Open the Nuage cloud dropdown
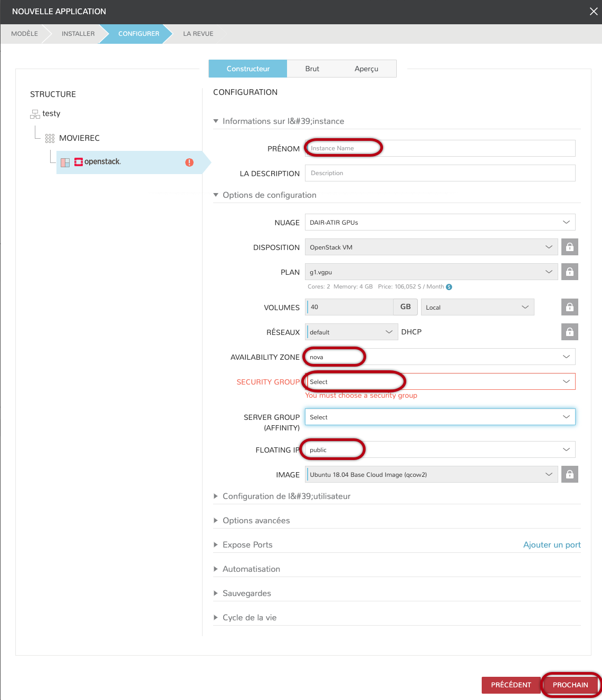 coord(439,222)
